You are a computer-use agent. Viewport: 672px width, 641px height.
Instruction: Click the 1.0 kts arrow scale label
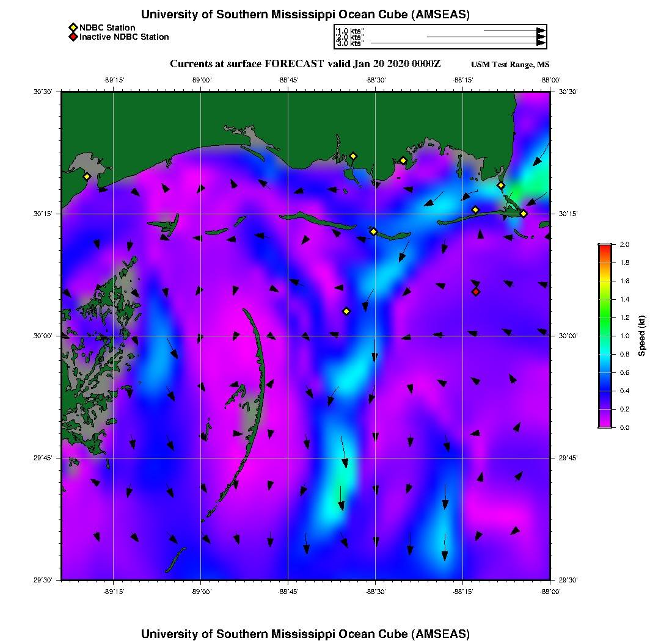coord(350,30)
